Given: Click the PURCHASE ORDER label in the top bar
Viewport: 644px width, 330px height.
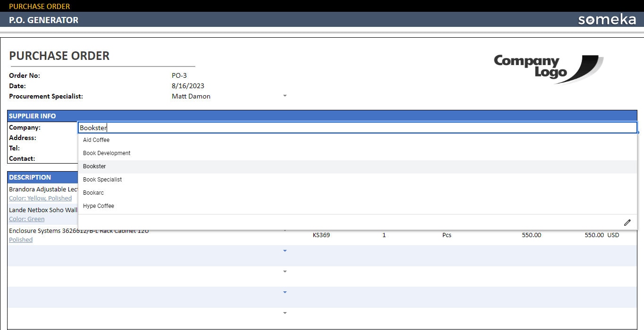Looking at the screenshot, I should (x=40, y=6).
